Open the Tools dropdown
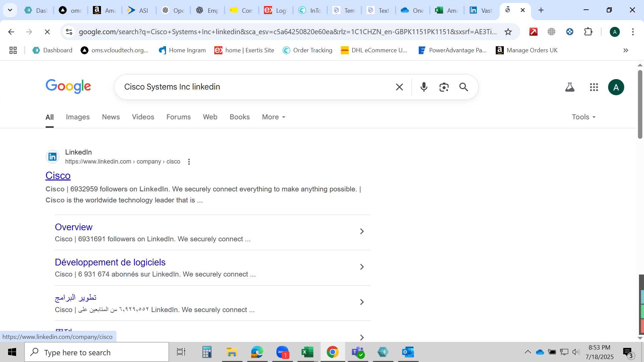This screenshot has width=644, height=362. pyautogui.click(x=584, y=117)
